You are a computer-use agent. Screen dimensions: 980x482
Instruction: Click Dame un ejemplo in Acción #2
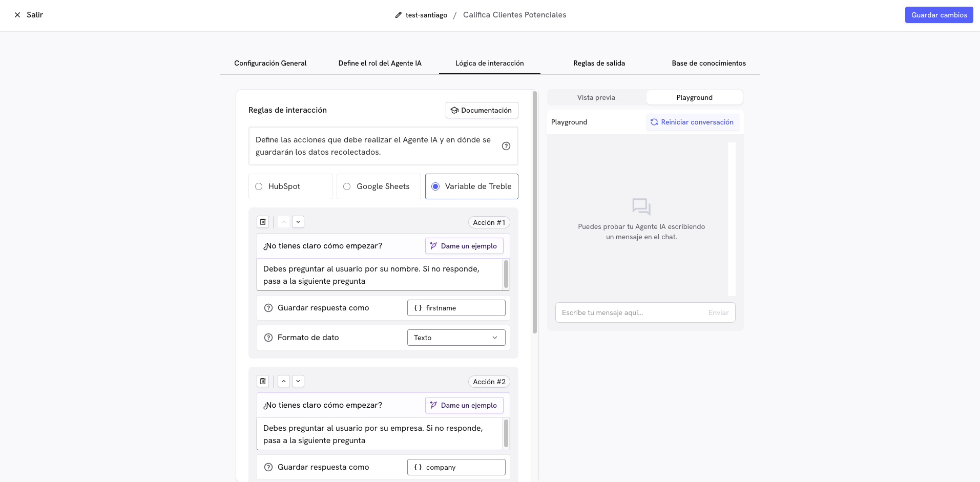tap(464, 405)
